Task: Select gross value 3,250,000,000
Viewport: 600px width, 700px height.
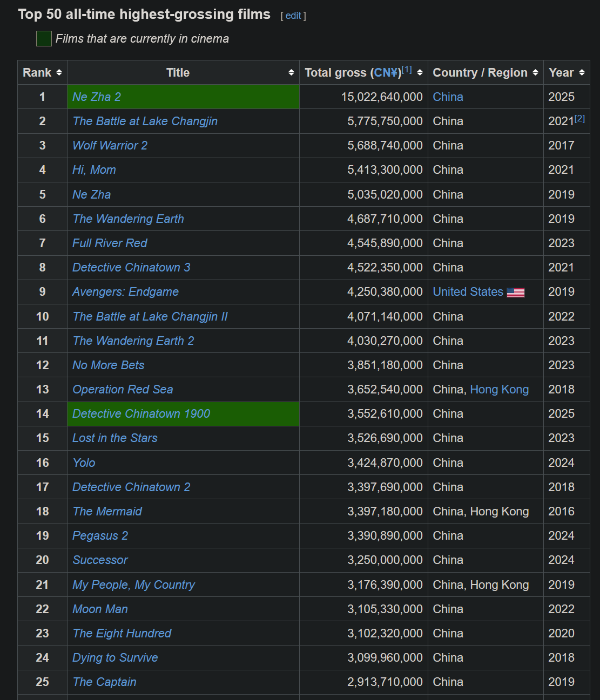Action: [385, 560]
